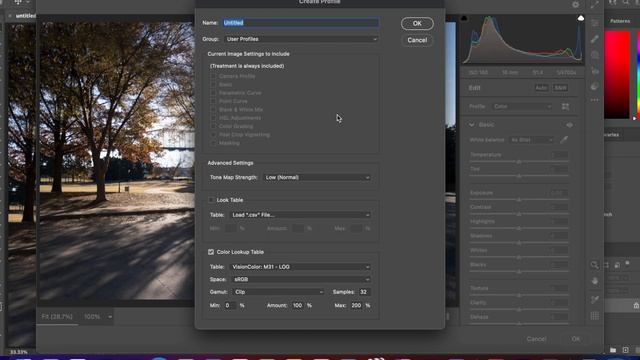Open the VisionColor M31 - LOG table dropdown
640x360 pixels.
coord(300,267)
